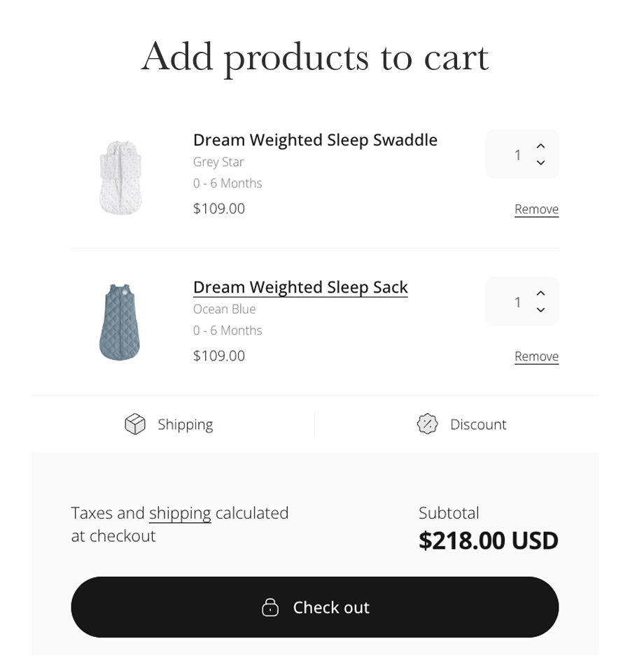Remove the Dream Weighted Sleep Swaddle

click(536, 209)
